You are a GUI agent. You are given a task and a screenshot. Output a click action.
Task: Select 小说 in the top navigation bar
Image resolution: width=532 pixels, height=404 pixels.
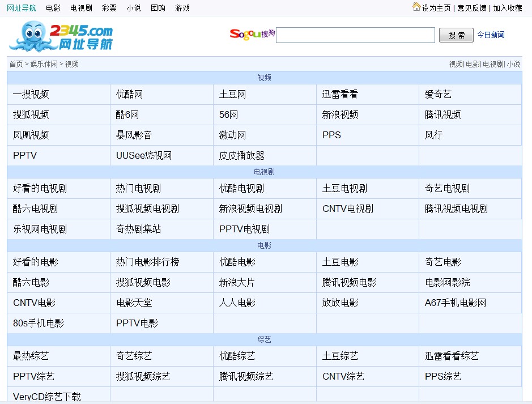point(133,8)
